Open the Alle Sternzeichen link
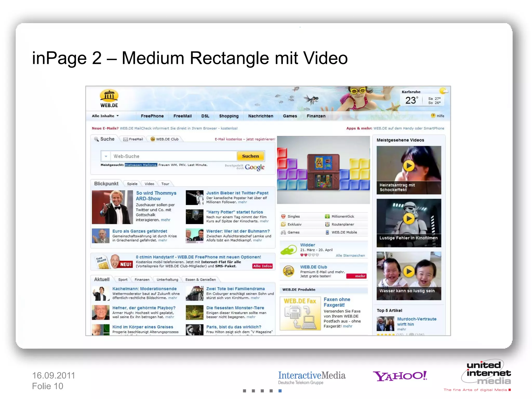The height and width of the screenshot is (399, 532). (350, 255)
